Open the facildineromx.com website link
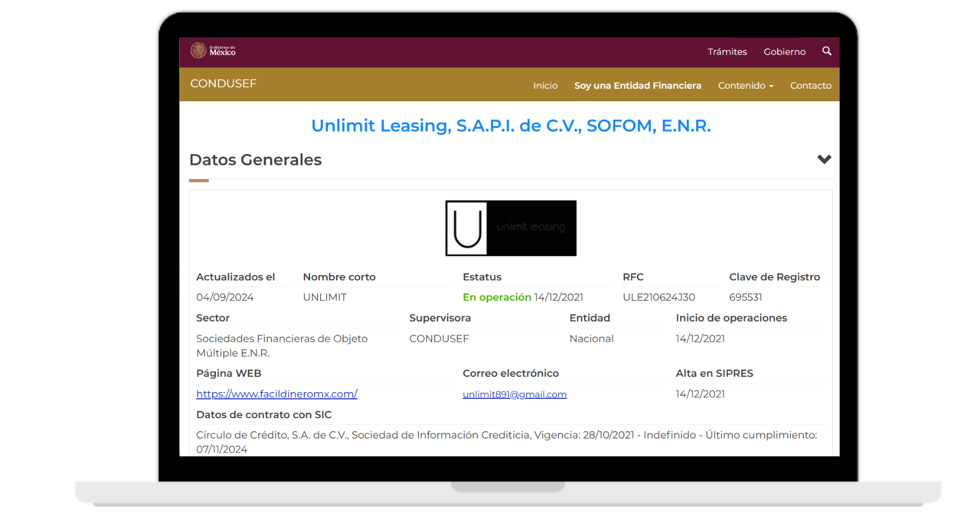This screenshot has height=522, width=980. pos(277,394)
